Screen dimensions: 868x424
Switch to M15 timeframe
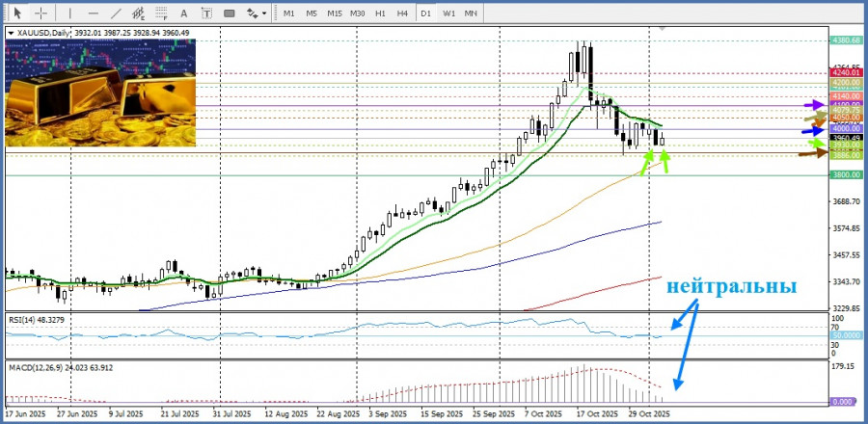335,13
